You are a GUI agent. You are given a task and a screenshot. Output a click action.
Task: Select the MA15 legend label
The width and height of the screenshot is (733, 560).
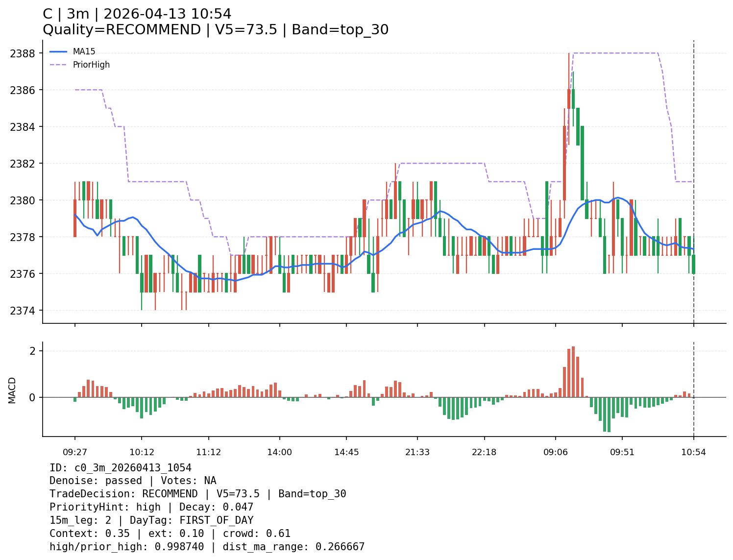click(x=84, y=51)
